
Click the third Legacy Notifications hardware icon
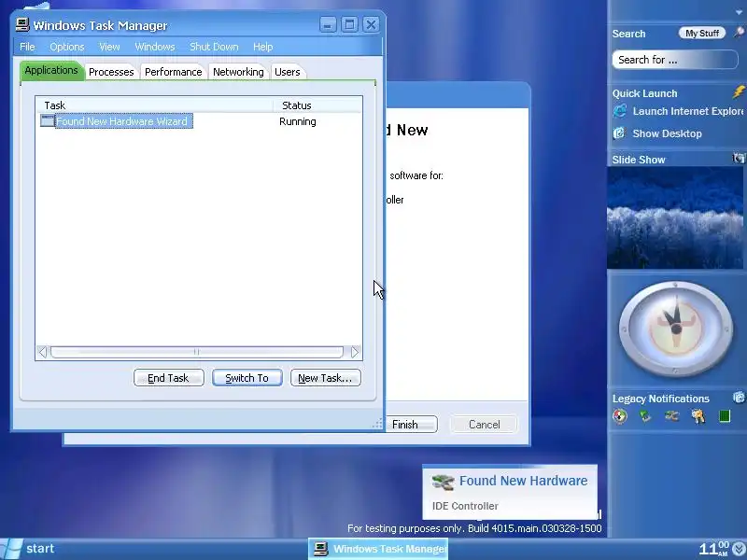pyautogui.click(x=671, y=416)
